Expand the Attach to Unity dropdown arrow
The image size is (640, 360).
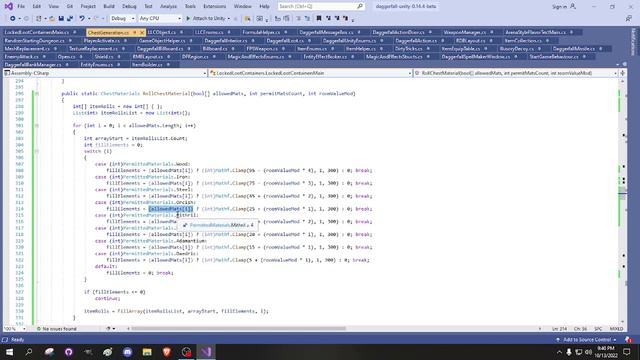pos(229,18)
